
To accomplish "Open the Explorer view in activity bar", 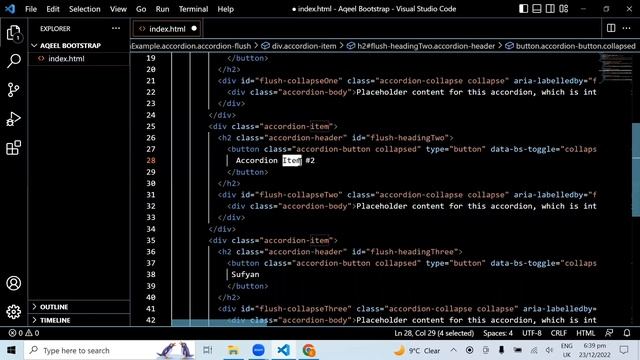I will point(13,33).
